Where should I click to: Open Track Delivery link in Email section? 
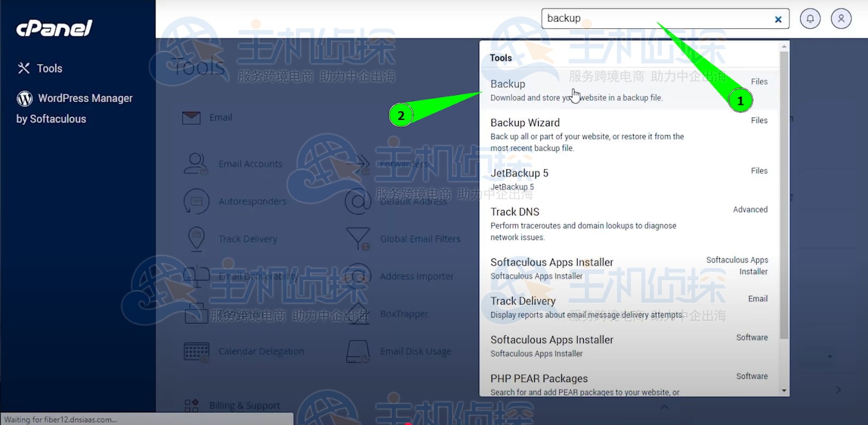pyautogui.click(x=247, y=239)
